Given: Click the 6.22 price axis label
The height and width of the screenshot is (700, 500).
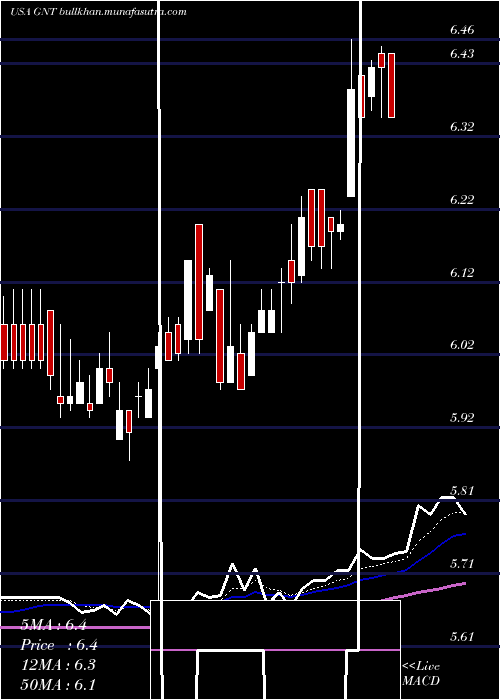Looking at the screenshot, I should click(x=462, y=200).
